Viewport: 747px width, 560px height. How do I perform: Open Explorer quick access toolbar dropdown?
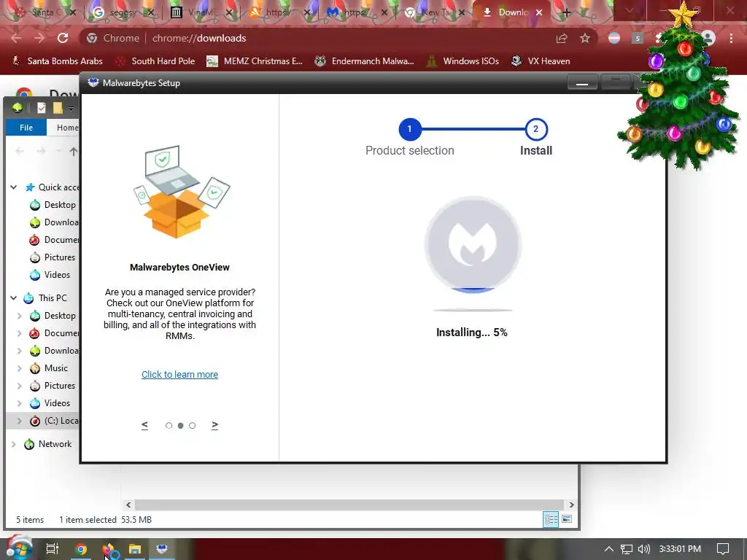click(x=71, y=109)
